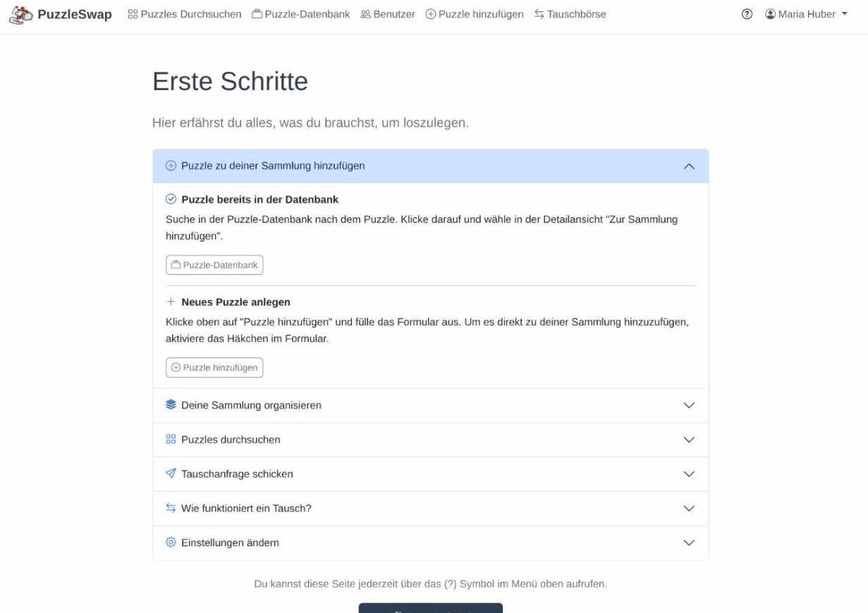Open the Maria Huber account dropdown
The image size is (868, 613).
pos(807,14)
